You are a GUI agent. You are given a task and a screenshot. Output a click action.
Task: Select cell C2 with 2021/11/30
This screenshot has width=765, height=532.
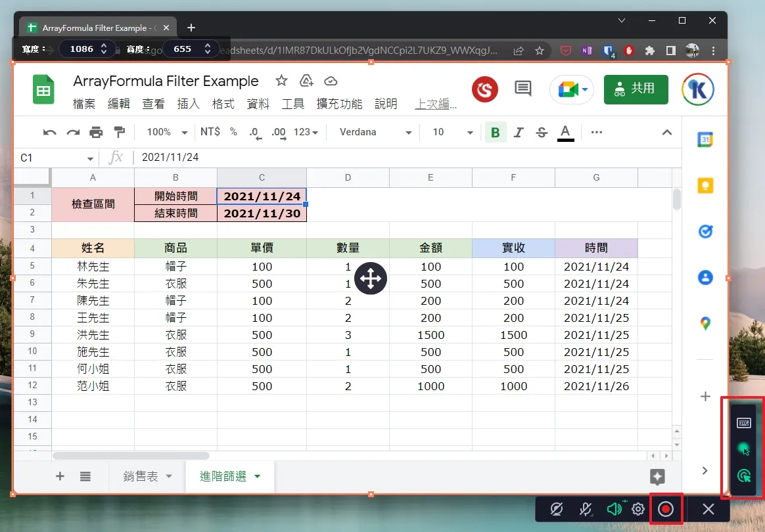click(x=262, y=213)
